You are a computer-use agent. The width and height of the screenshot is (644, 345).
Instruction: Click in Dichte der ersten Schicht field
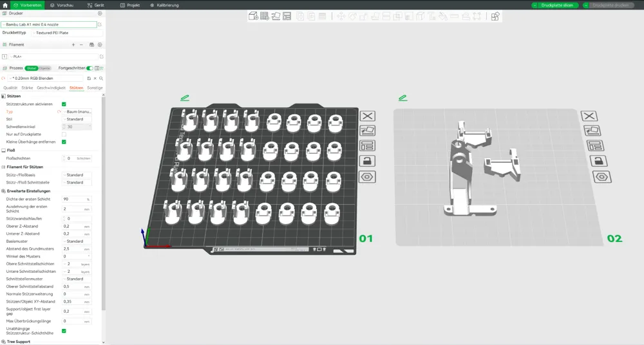coord(77,199)
